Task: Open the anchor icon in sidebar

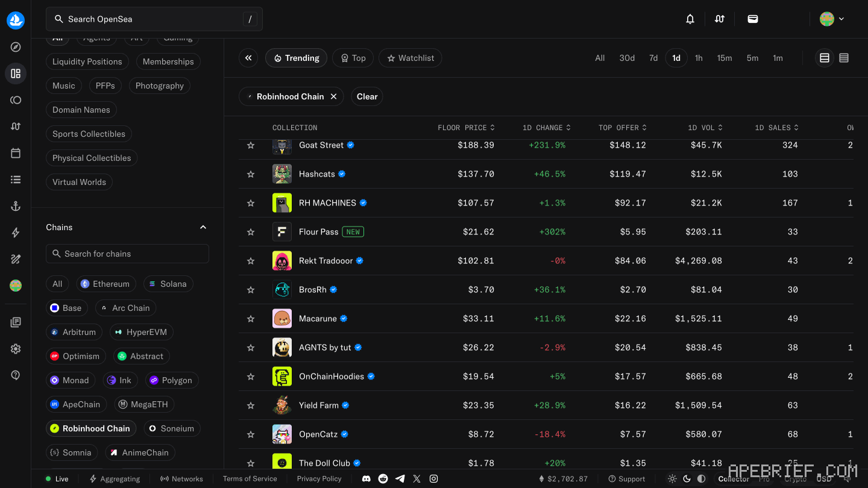Action: point(16,206)
